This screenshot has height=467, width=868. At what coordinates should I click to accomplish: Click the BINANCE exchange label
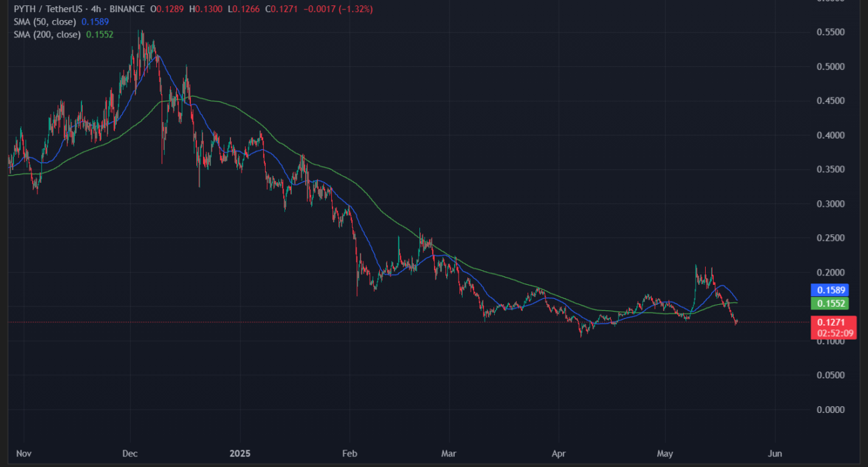pyautogui.click(x=126, y=9)
